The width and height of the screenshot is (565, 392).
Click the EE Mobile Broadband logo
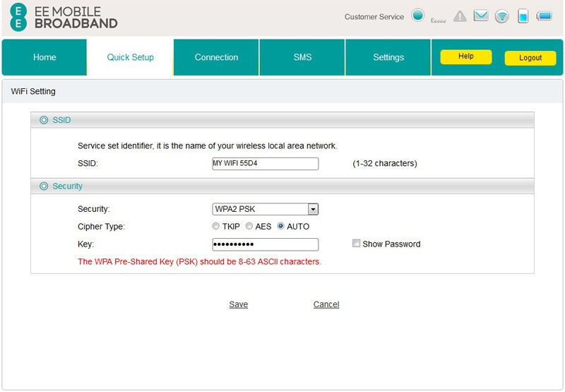pyautogui.click(x=64, y=17)
